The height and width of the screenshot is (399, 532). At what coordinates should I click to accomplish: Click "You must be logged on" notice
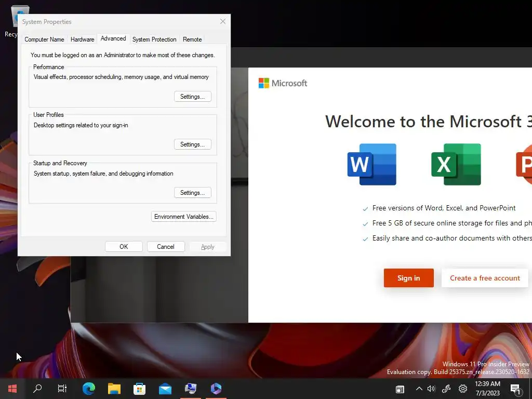[x=123, y=55]
